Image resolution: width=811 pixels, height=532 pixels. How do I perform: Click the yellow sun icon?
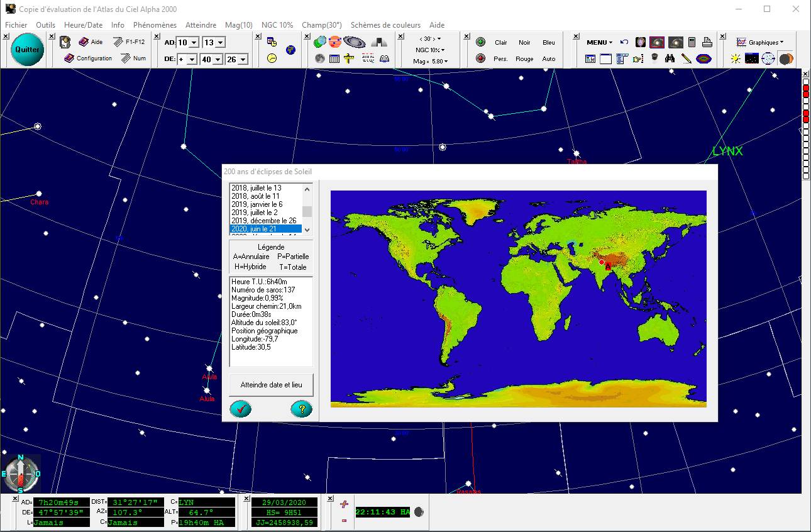pos(736,59)
